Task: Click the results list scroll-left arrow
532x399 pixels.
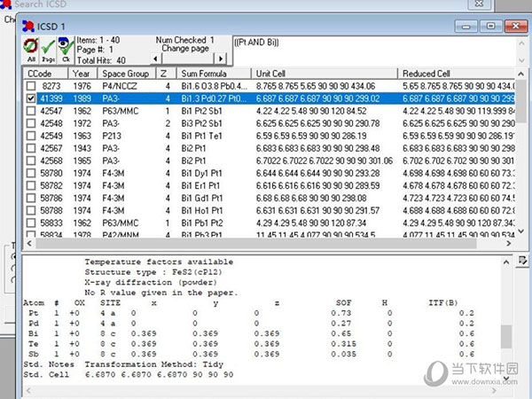Action: click(29, 243)
